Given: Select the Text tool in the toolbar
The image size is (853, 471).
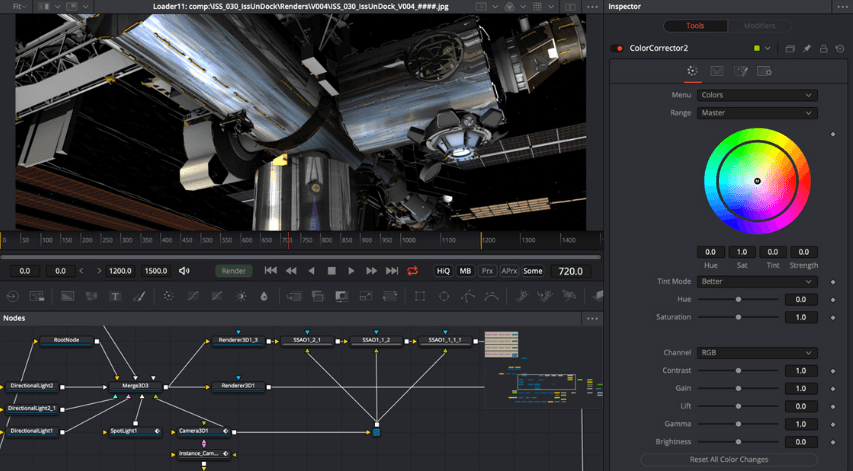Looking at the screenshot, I should [115, 297].
